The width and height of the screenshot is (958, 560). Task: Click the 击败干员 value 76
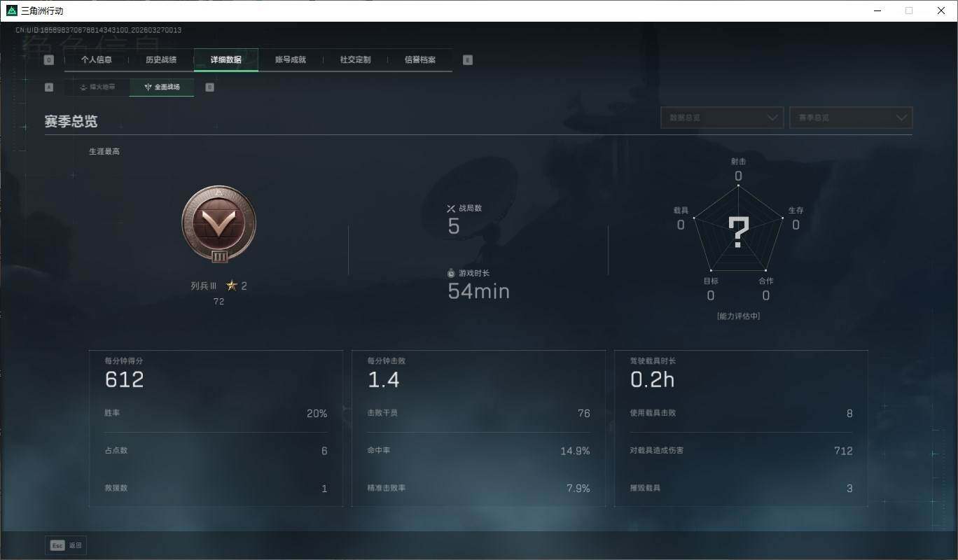(x=584, y=414)
